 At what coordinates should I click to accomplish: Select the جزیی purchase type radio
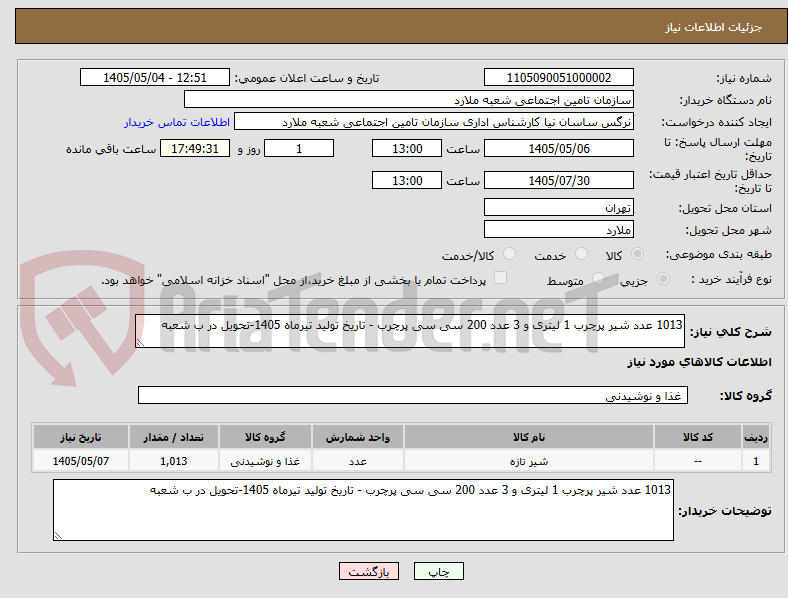[663, 279]
